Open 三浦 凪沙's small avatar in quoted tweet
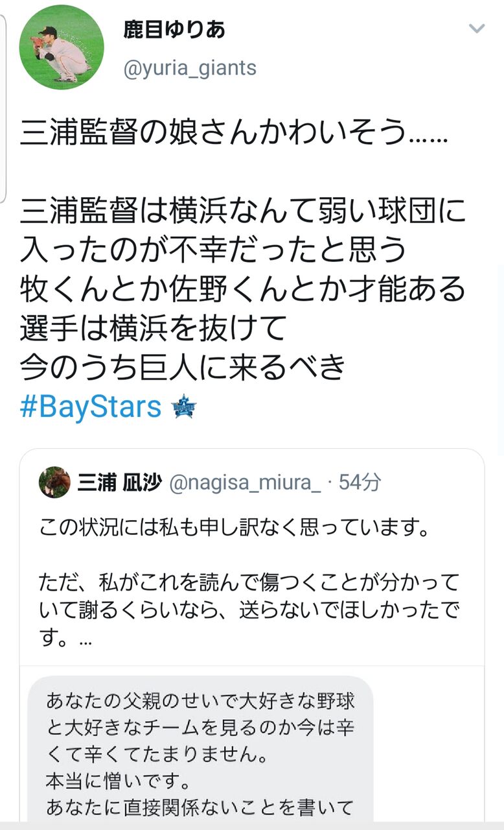The width and height of the screenshot is (504, 830). pos(54,482)
